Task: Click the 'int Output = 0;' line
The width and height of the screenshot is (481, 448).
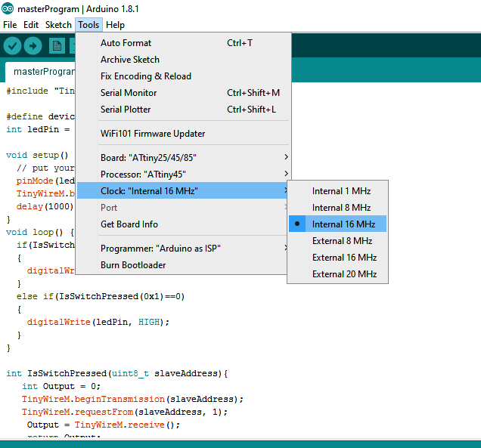Action: pos(61,386)
